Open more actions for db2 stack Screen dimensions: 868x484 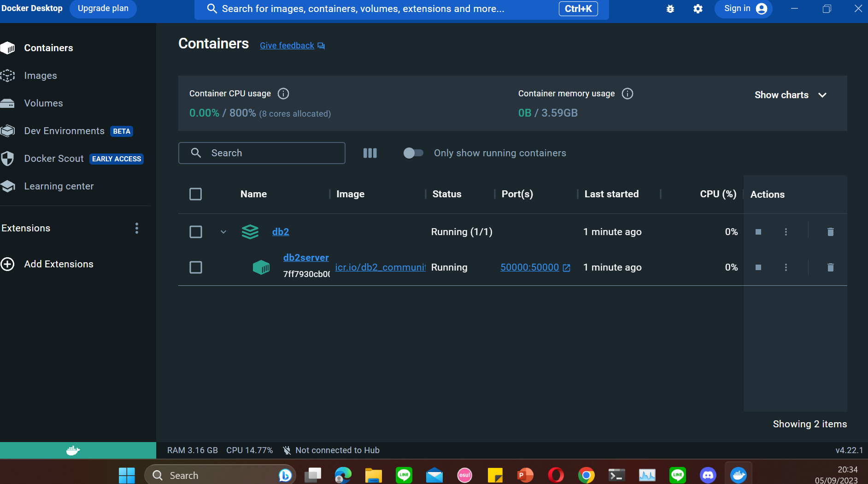click(786, 232)
